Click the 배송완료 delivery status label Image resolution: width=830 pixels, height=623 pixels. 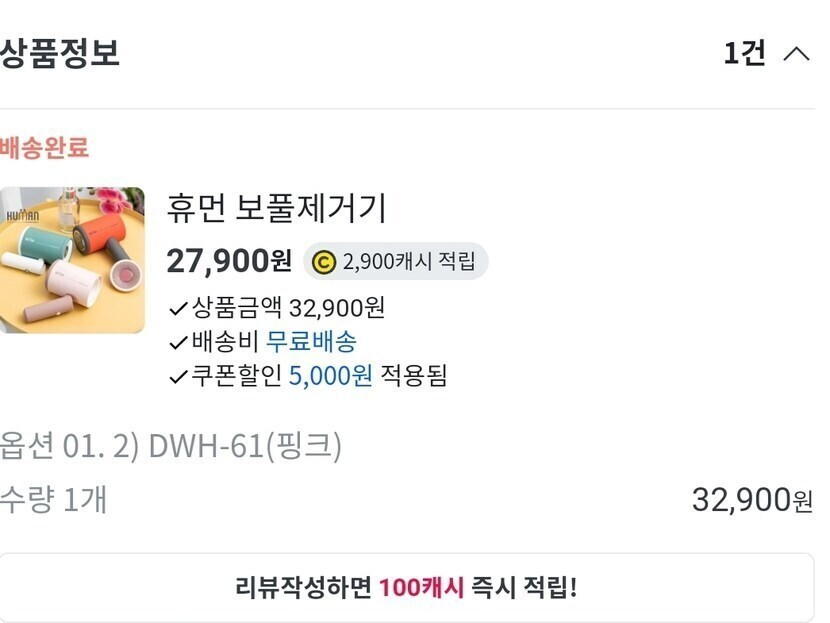coord(44,147)
